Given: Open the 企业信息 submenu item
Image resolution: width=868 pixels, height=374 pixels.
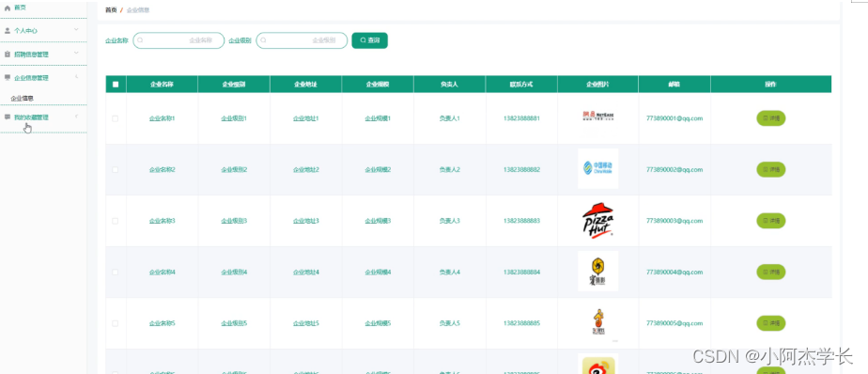Looking at the screenshot, I should point(23,98).
